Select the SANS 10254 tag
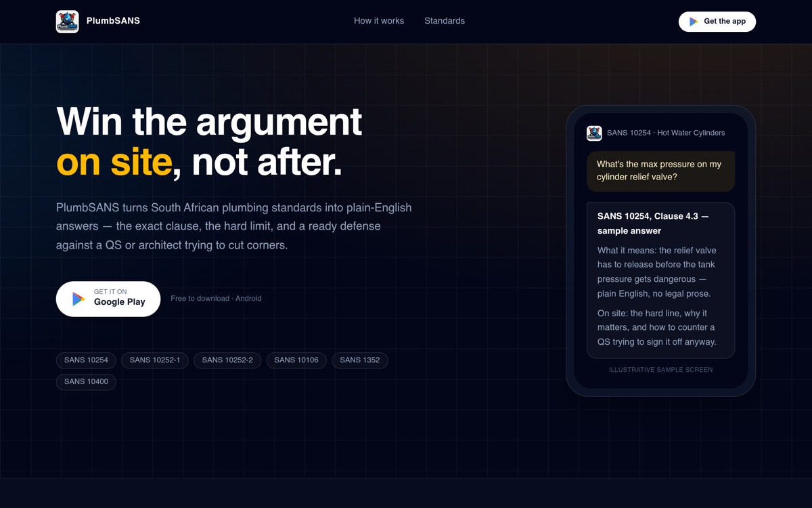 pos(86,360)
